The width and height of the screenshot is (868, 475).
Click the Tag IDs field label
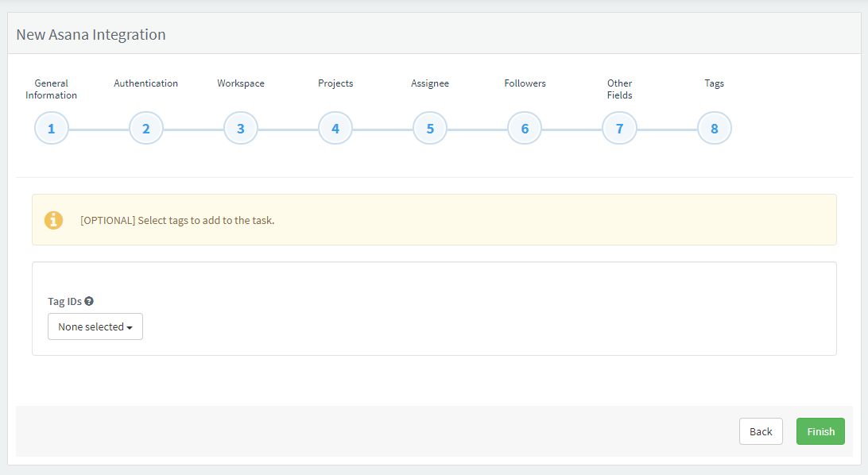point(64,301)
